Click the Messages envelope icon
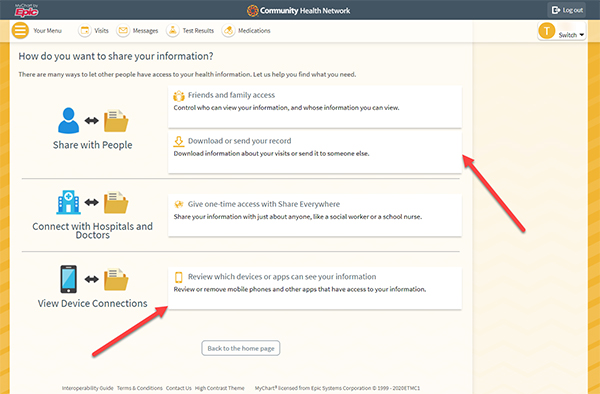600x394 pixels. [123, 31]
